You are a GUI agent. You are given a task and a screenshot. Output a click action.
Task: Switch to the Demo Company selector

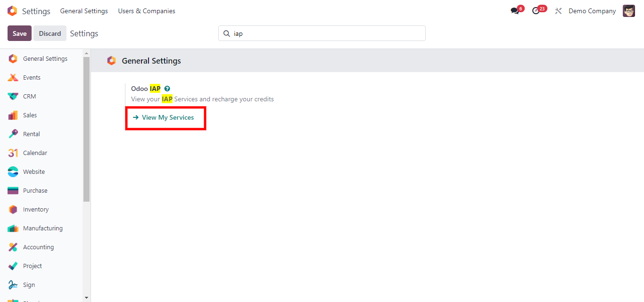(x=592, y=11)
